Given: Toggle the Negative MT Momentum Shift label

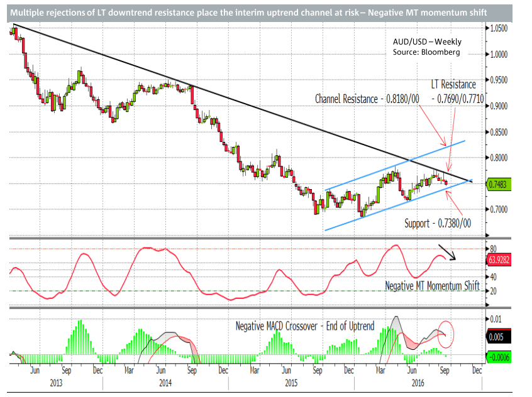Looking at the screenshot, I should [433, 286].
